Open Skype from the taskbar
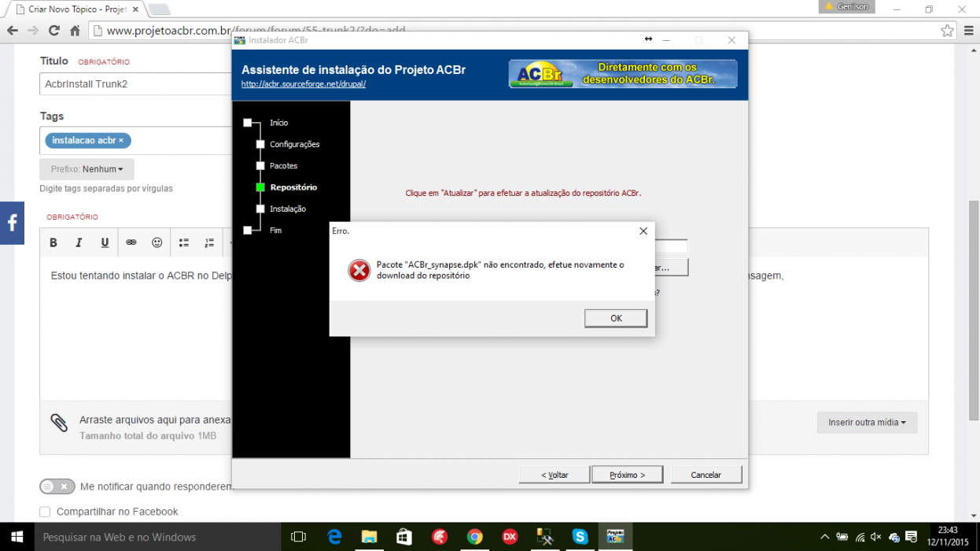The height and width of the screenshot is (551, 980). pos(580,537)
